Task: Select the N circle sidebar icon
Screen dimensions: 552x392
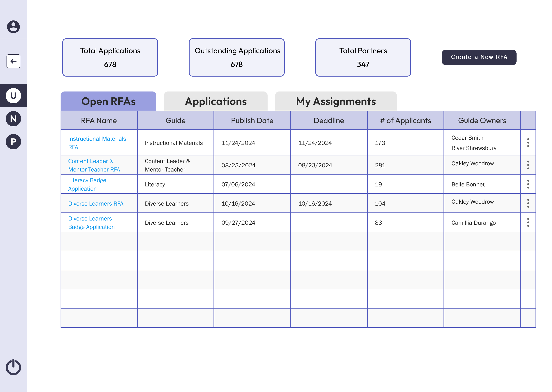Action: click(x=13, y=118)
